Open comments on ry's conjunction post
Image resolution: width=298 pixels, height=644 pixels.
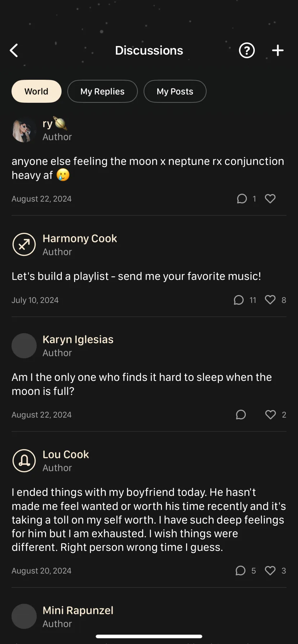click(x=242, y=199)
